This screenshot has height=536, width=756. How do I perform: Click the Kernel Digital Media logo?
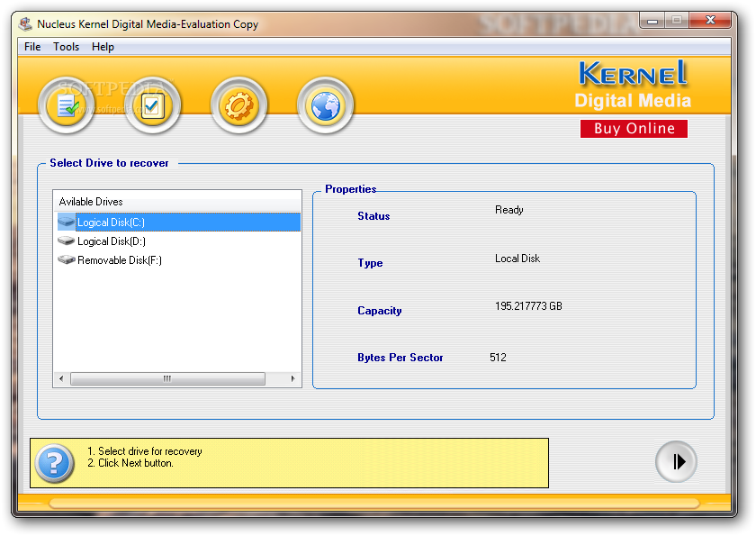[x=633, y=85]
